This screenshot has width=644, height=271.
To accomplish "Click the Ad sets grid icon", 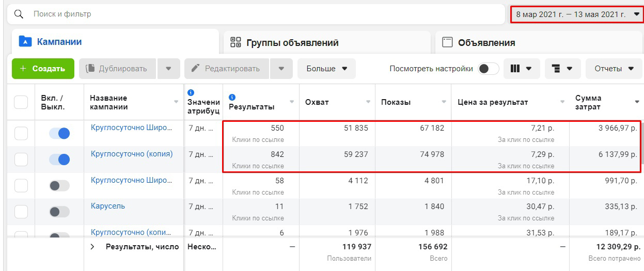I will pos(235,43).
